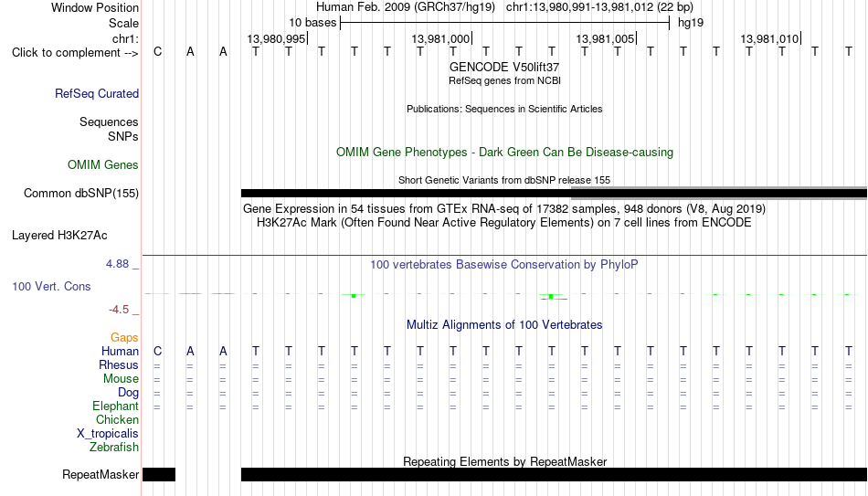Image resolution: width=868 pixels, height=496 pixels.
Task: Click the Window Position label
Action: click(x=95, y=7)
